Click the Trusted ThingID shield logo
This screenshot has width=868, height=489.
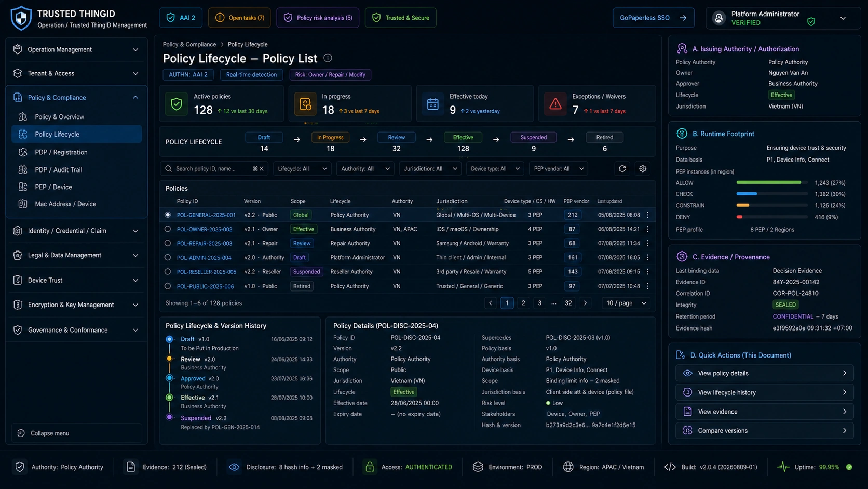21,18
